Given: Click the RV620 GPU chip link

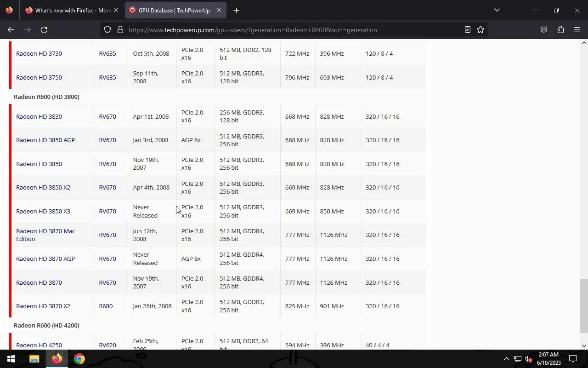Looking at the screenshot, I should click(107, 345).
